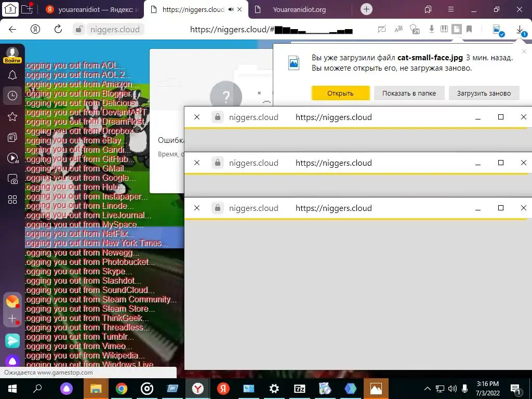This screenshot has height=399, width=532.
Task: Open the notifications bell in sidebar
Action: click(x=12, y=75)
